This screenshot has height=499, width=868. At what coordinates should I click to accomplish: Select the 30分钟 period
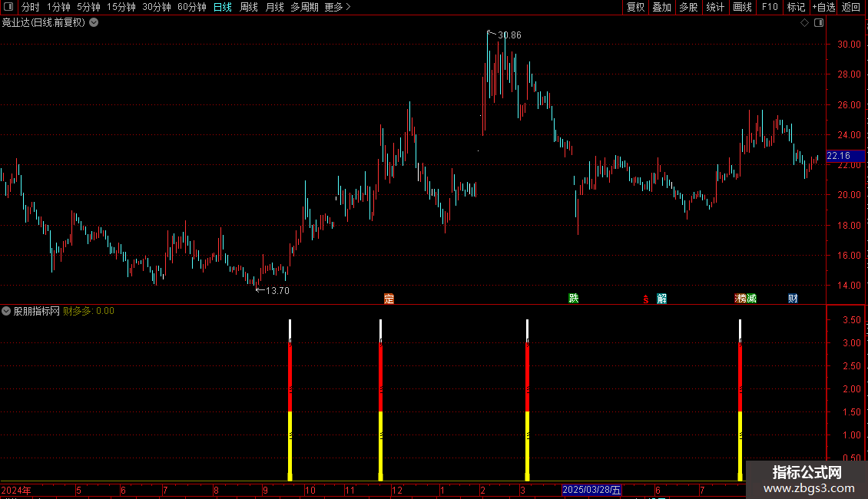(157, 7)
